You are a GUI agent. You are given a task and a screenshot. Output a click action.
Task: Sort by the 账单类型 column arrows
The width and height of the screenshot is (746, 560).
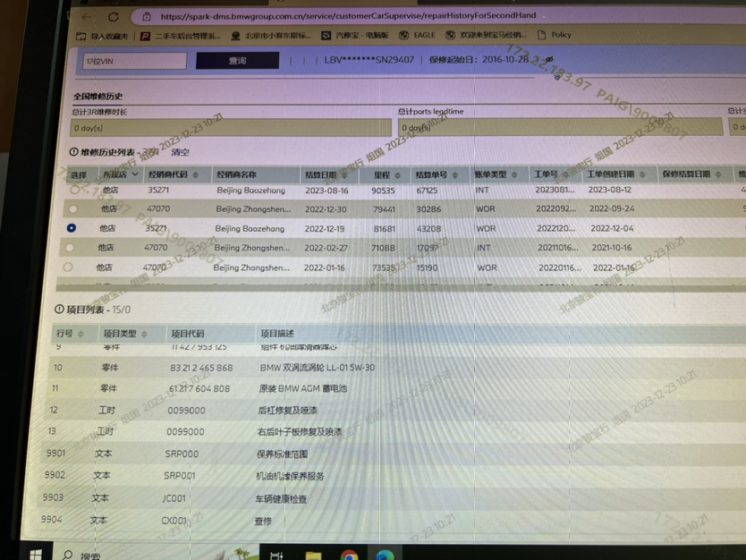coord(514,174)
